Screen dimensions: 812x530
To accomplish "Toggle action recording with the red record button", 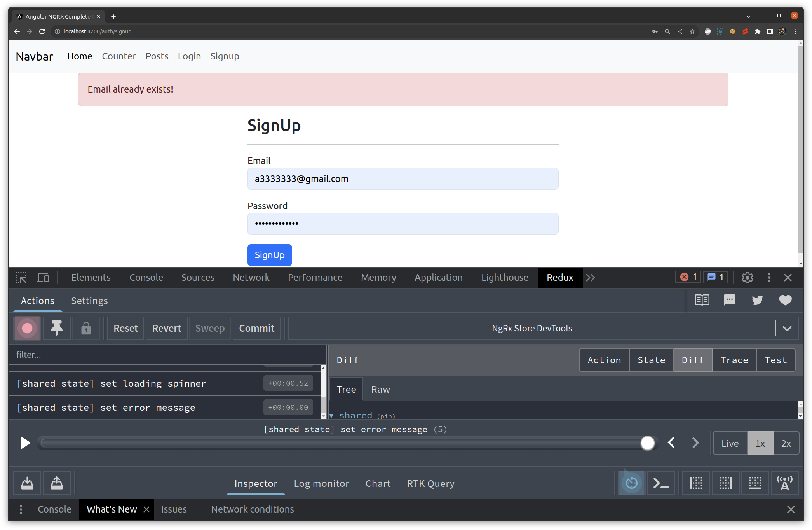I will [x=26, y=328].
